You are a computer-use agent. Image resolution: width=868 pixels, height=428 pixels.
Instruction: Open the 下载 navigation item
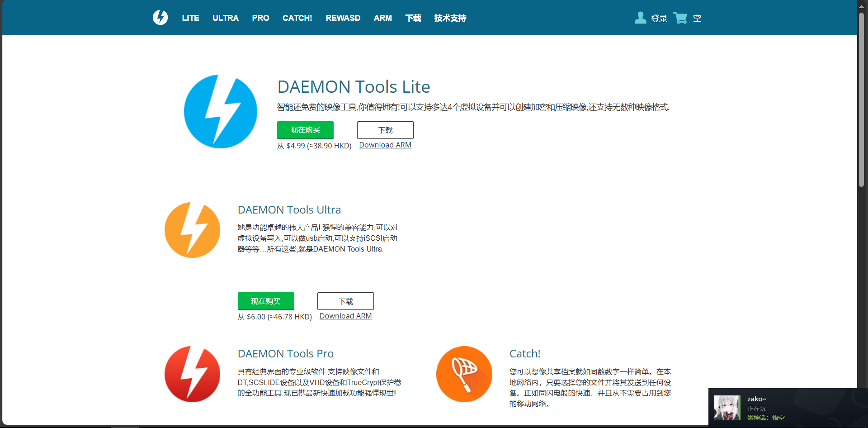pos(413,18)
